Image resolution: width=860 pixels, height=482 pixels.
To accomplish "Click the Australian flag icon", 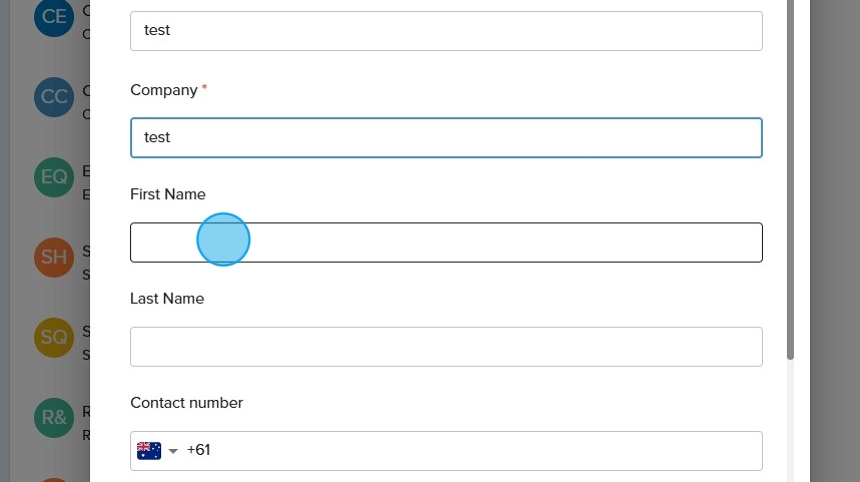I will (x=149, y=451).
